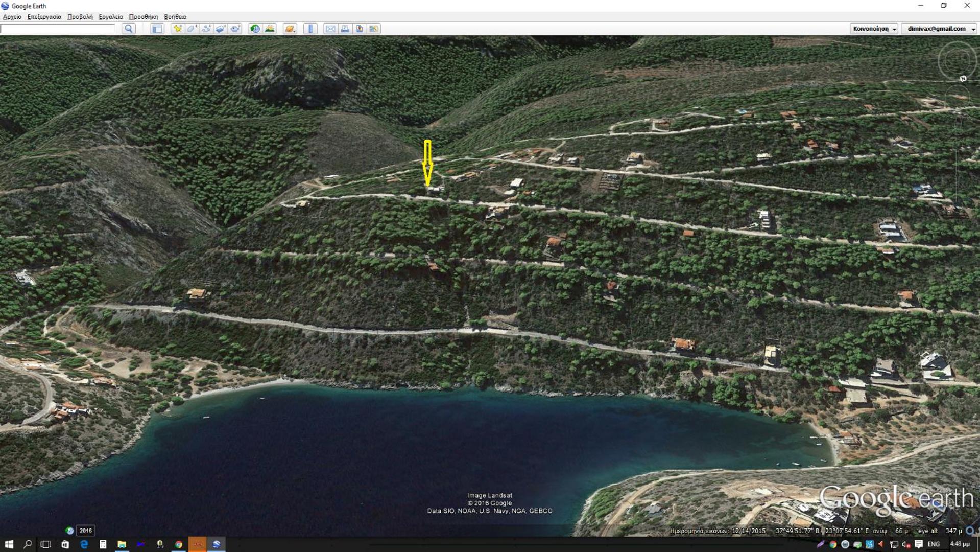Click the record a tour icon
Screen dimensions: 980x552
coord(235,29)
